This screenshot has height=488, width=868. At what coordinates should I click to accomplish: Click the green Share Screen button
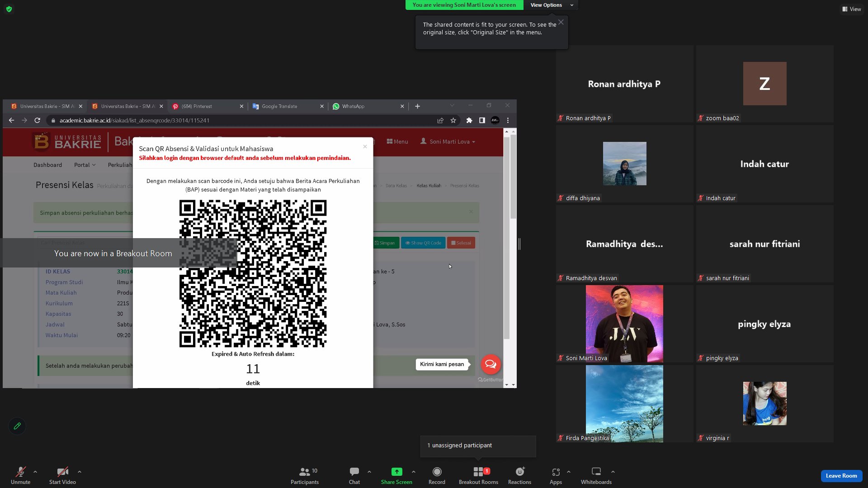click(x=396, y=475)
